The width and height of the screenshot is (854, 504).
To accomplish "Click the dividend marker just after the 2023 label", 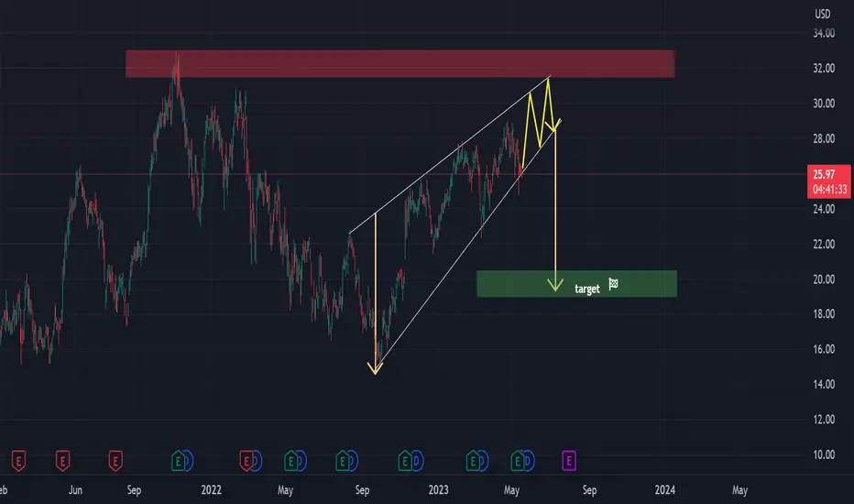I will pyautogui.click(x=483, y=461).
